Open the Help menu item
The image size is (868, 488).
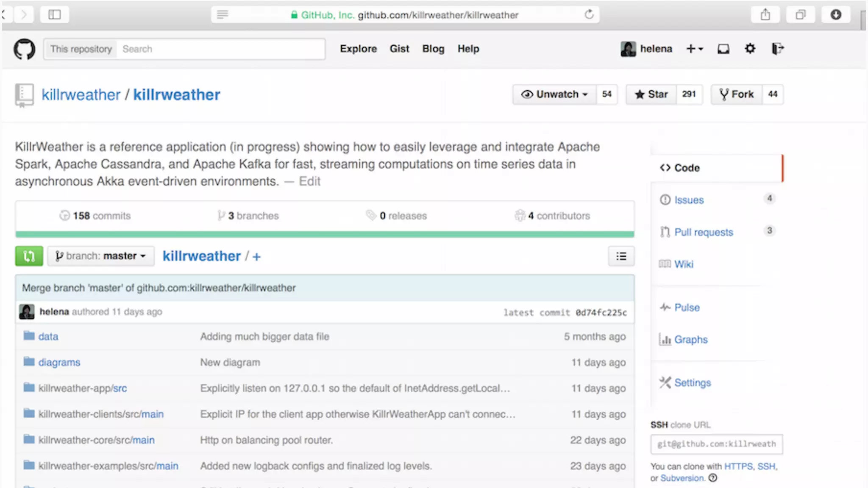(468, 49)
